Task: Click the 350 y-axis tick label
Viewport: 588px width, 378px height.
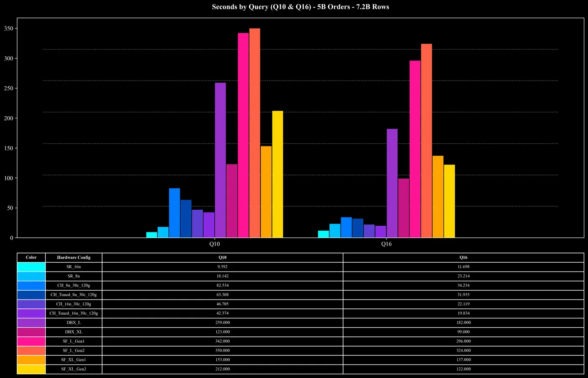Action: pyautogui.click(x=9, y=29)
